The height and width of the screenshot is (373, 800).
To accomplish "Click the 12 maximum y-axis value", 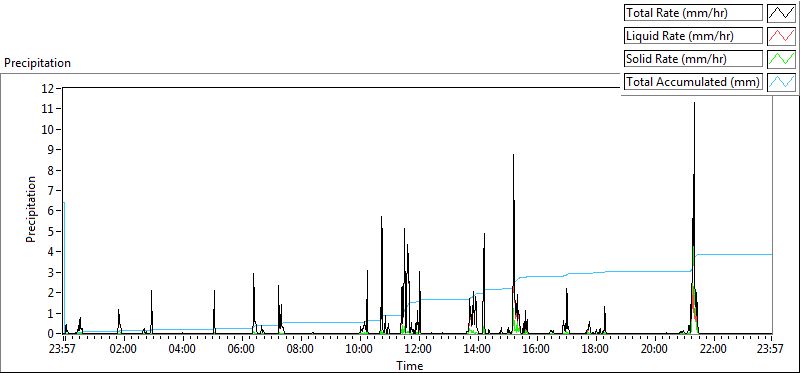I will click(x=47, y=88).
